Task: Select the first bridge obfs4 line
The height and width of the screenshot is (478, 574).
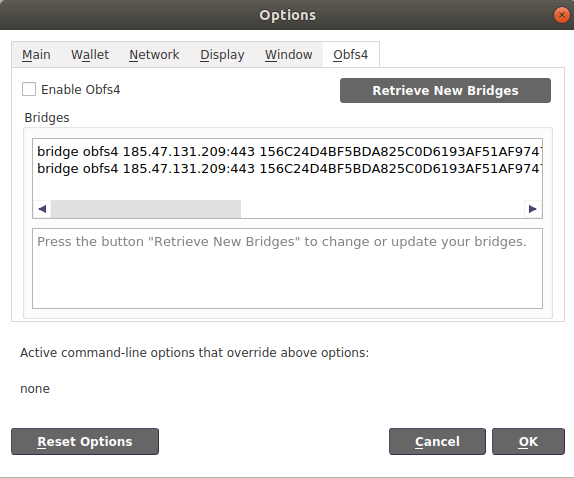Action: 289,152
